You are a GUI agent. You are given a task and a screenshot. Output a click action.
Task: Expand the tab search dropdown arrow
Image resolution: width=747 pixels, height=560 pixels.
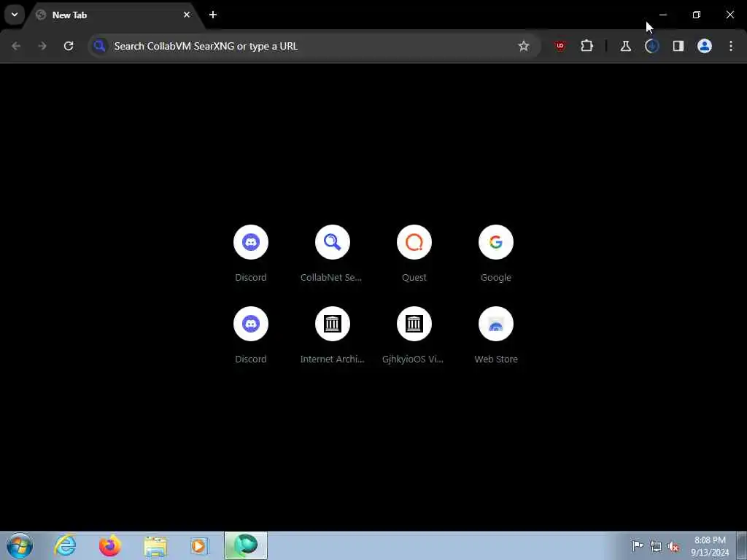click(x=15, y=15)
